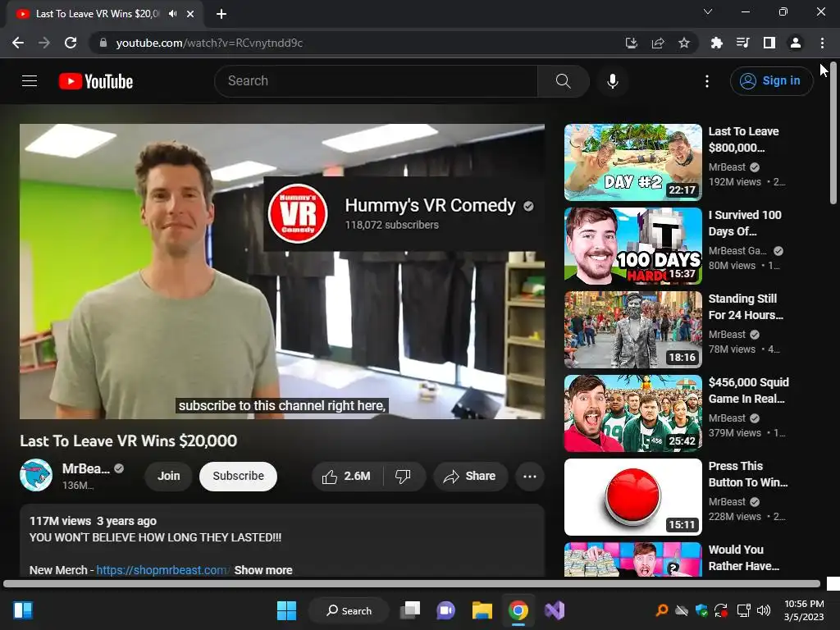
Task: Open the YouTube hamburger guide menu
Action: click(30, 81)
